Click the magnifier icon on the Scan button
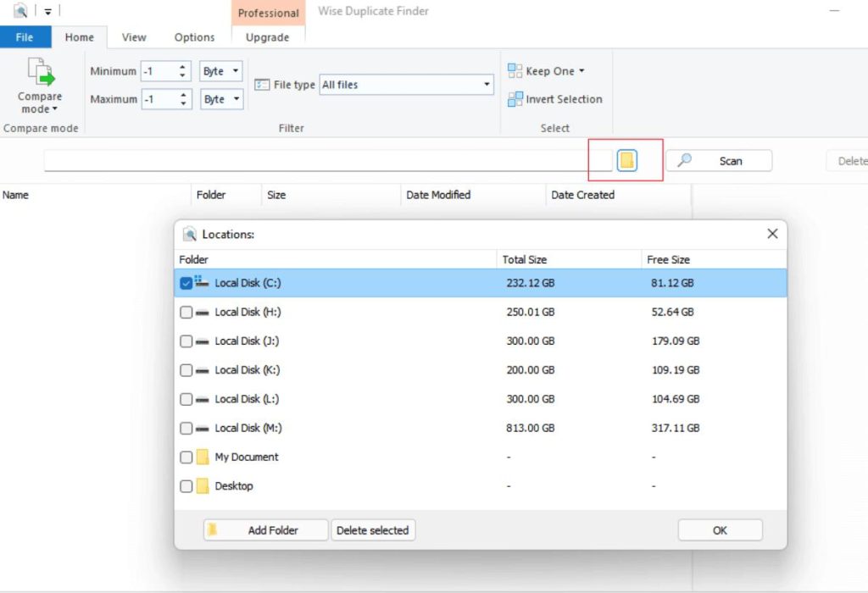 685,160
